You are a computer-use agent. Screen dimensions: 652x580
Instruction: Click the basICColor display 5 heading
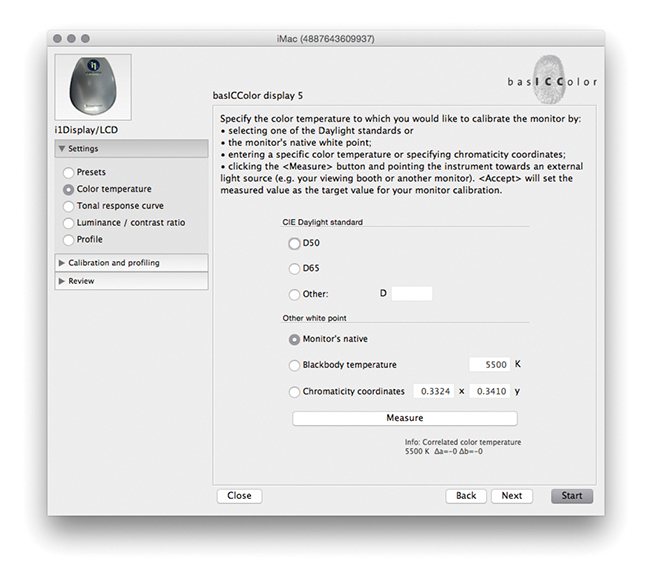(x=258, y=96)
